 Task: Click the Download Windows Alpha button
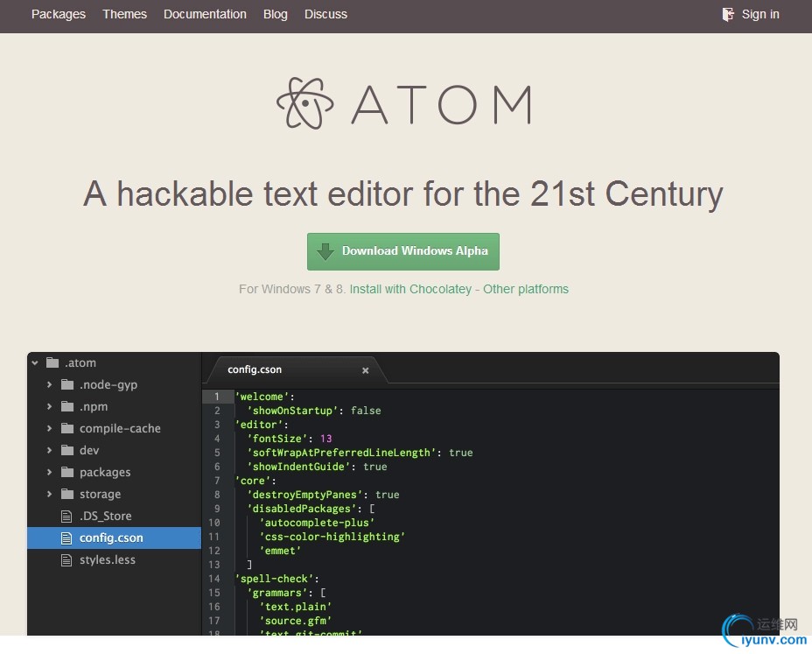[x=402, y=251]
